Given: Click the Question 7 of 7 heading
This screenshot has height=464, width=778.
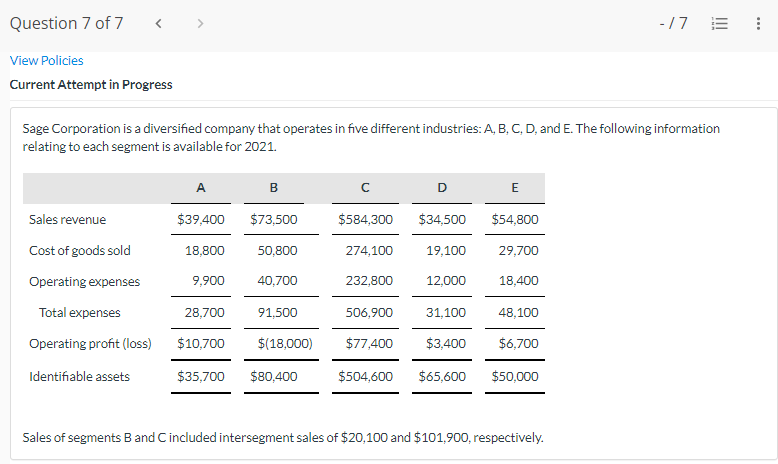Looking at the screenshot, I should (x=66, y=23).
